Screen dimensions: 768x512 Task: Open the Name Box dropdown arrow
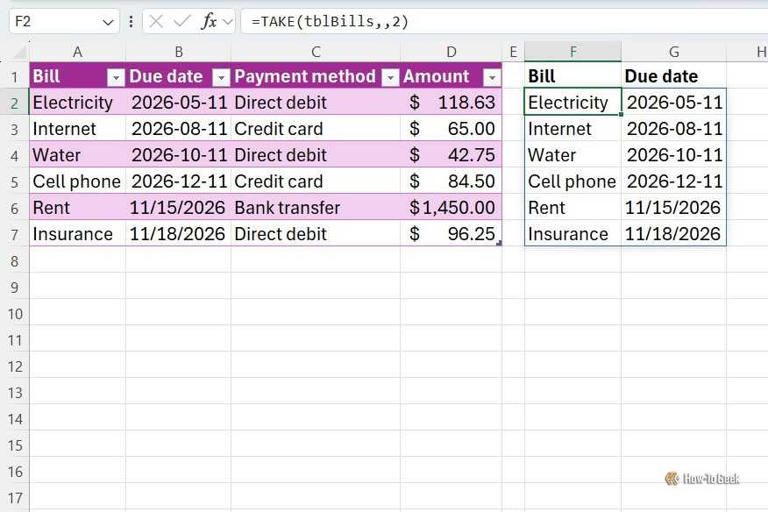(x=108, y=22)
